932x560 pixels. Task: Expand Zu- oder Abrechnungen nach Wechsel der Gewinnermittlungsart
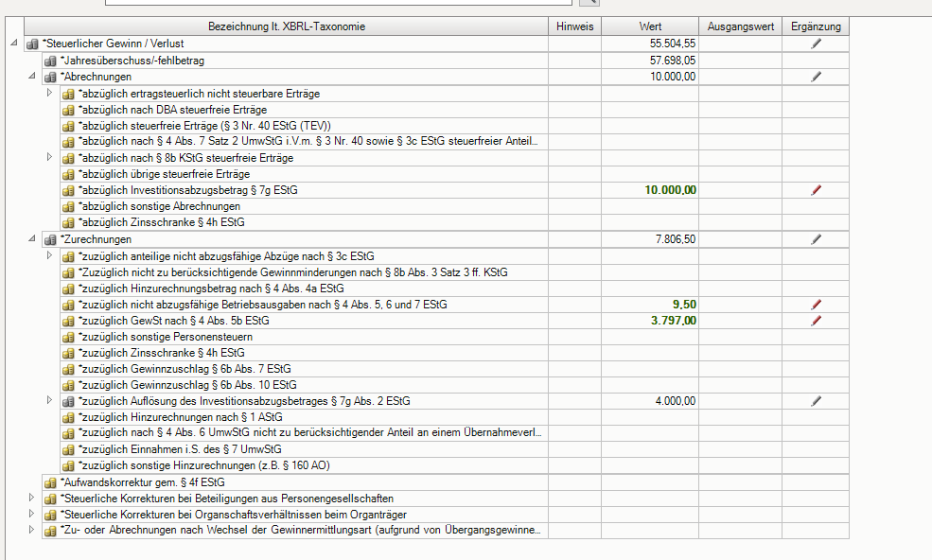[x=31, y=529]
